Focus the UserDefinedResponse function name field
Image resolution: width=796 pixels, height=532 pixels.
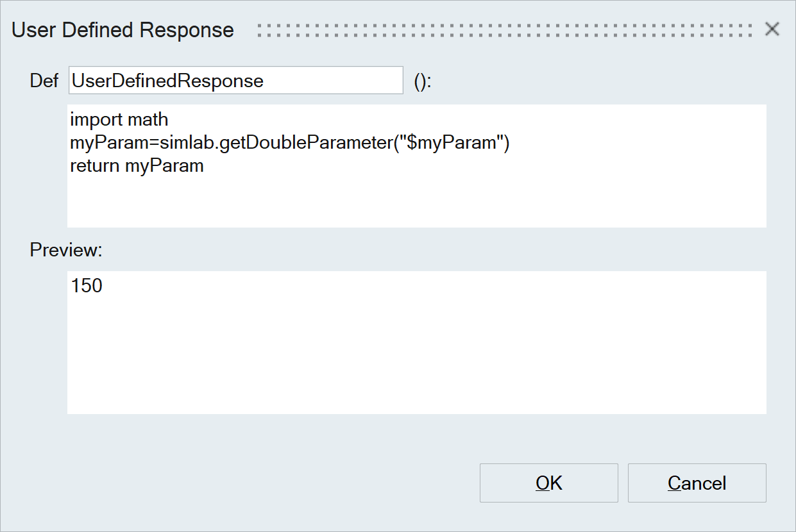235,81
